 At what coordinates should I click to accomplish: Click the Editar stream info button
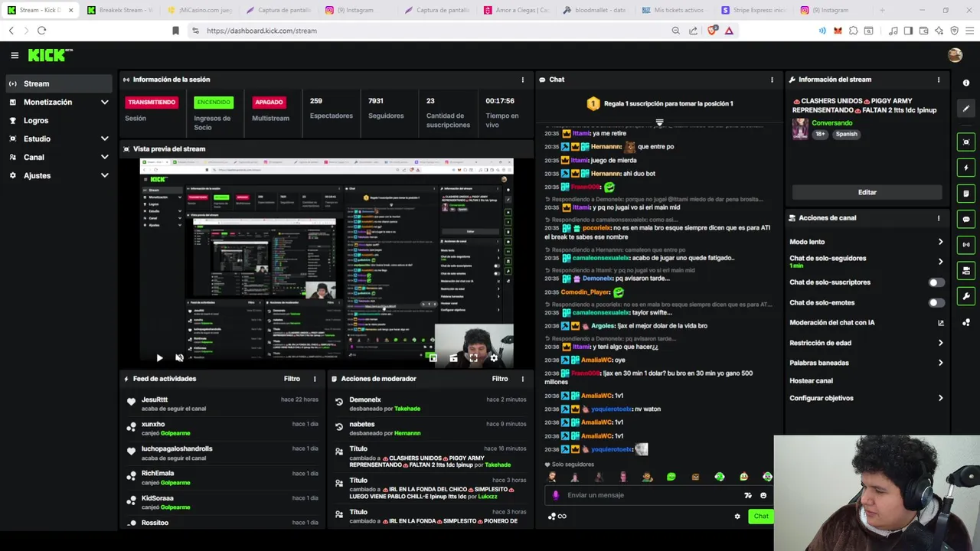pyautogui.click(x=867, y=192)
